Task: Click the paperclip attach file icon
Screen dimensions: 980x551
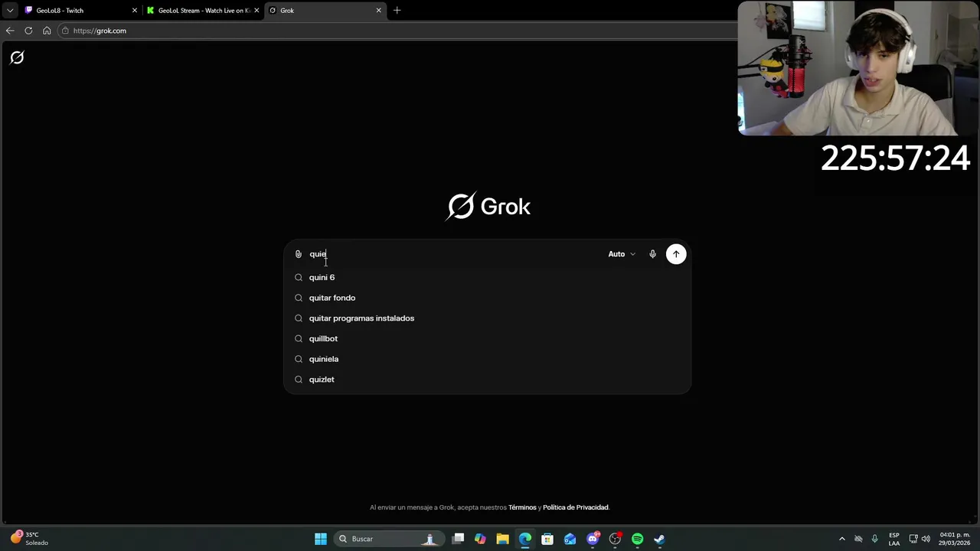Action: 299,254
